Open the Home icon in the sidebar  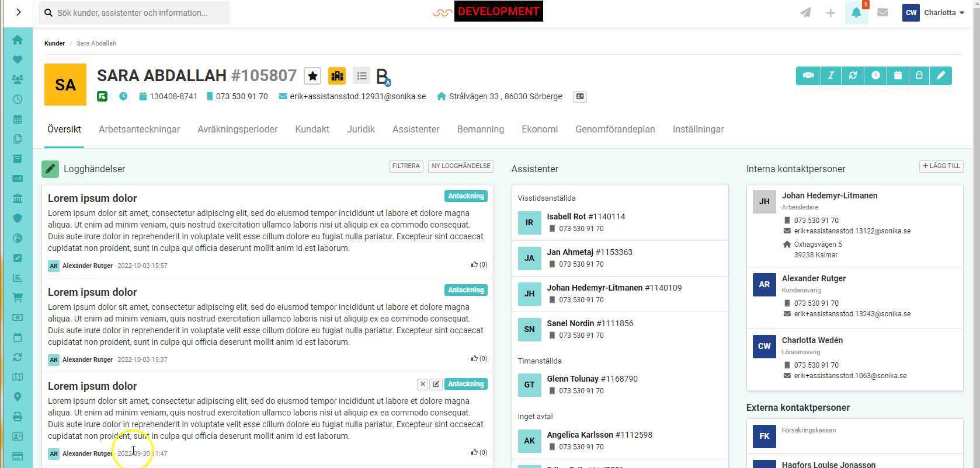[x=18, y=40]
